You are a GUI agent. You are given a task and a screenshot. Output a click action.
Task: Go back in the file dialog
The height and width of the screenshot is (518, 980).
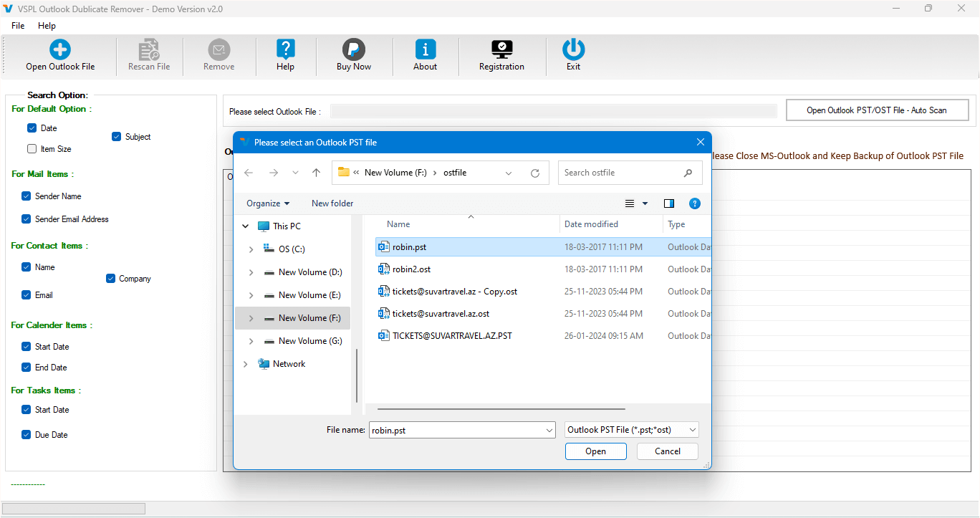click(x=249, y=173)
